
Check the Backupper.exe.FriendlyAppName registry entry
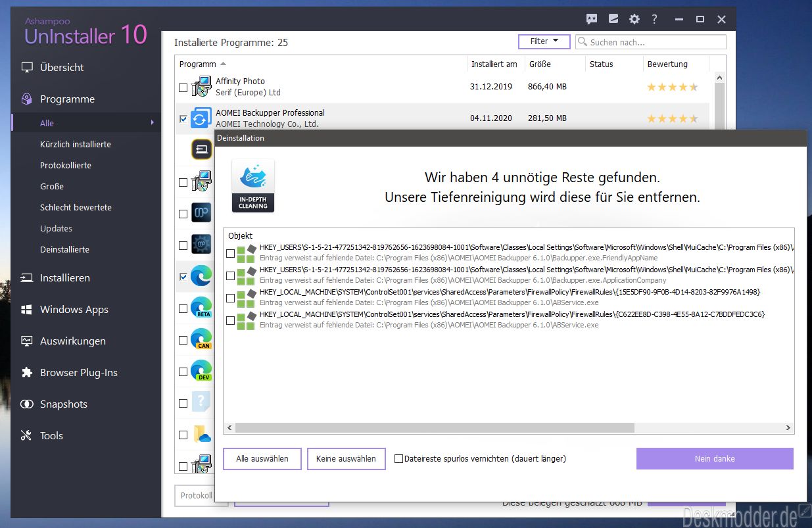point(230,253)
